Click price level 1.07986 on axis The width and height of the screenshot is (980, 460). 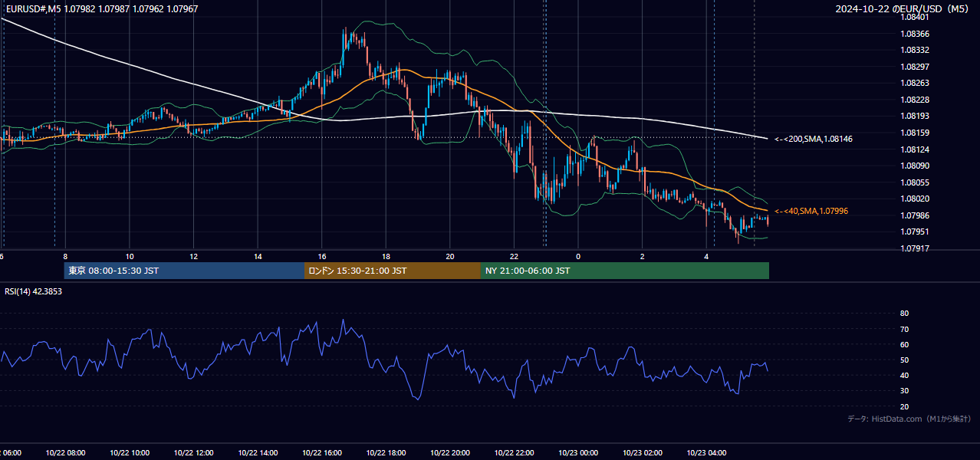[916, 215]
